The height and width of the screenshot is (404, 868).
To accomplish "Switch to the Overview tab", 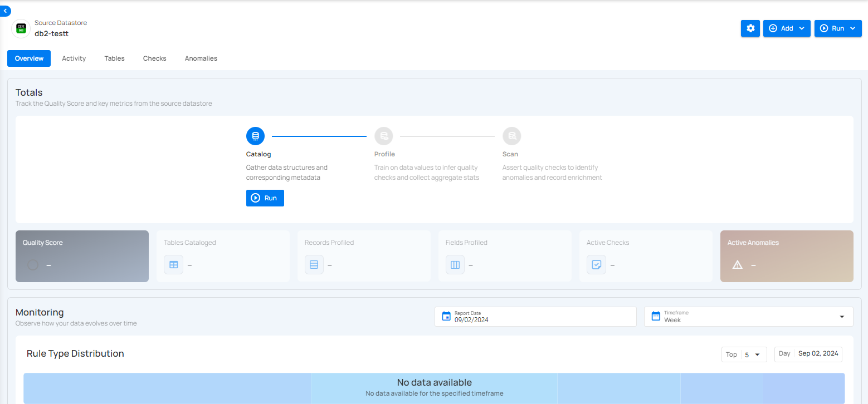I will coord(29,58).
